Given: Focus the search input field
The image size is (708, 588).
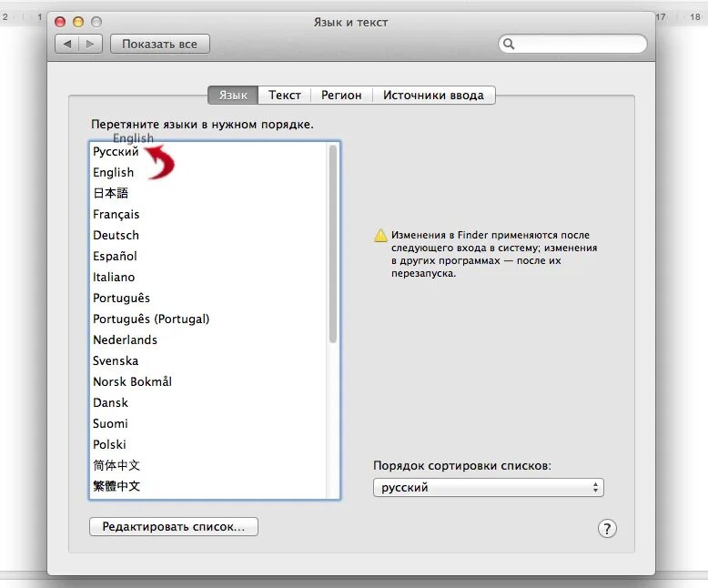Looking at the screenshot, I should coord(572,44).
